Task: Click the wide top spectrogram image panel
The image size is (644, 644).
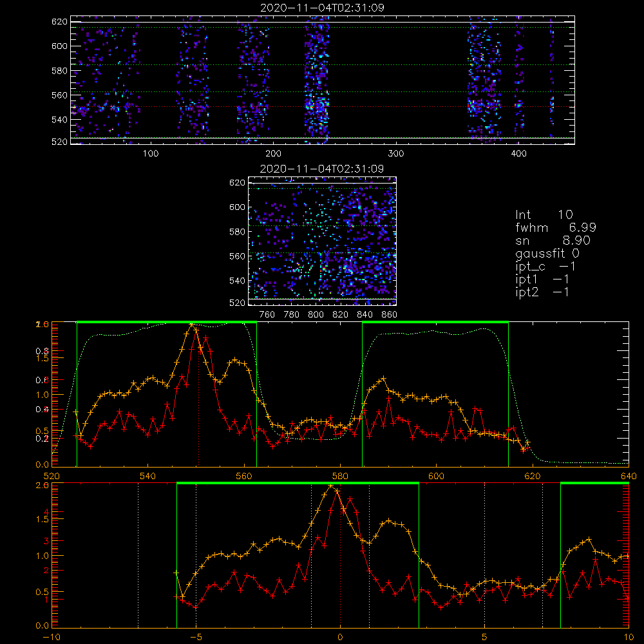Action: pos(323,80)
